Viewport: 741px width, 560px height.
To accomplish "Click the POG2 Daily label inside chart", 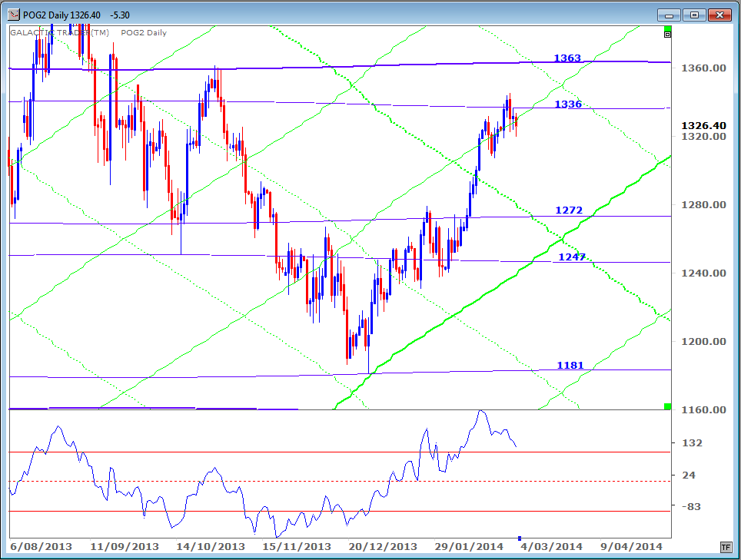I will [x=144, y=32].
